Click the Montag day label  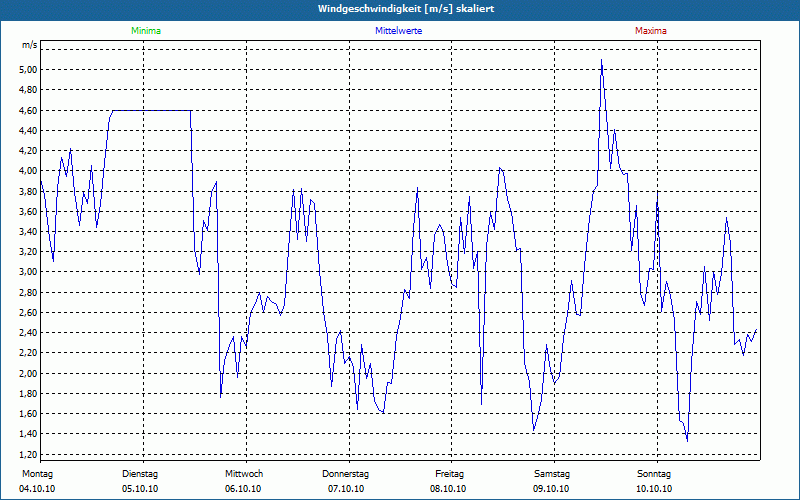click(x=37, y=474)
